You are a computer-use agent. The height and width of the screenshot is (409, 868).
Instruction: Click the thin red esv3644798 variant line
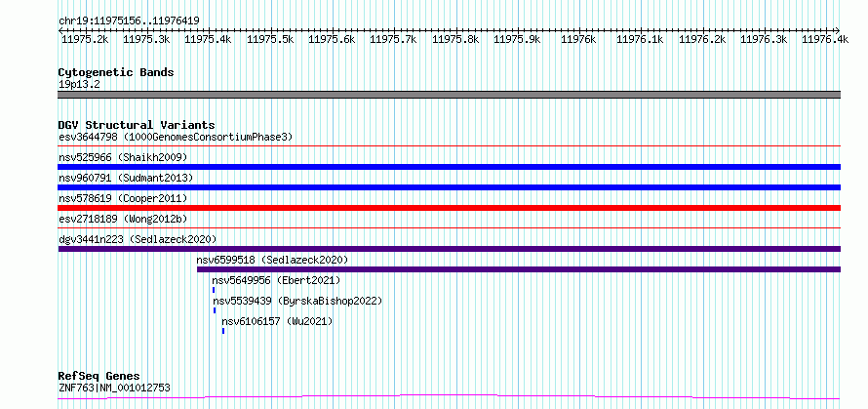[x=449, y=146]
